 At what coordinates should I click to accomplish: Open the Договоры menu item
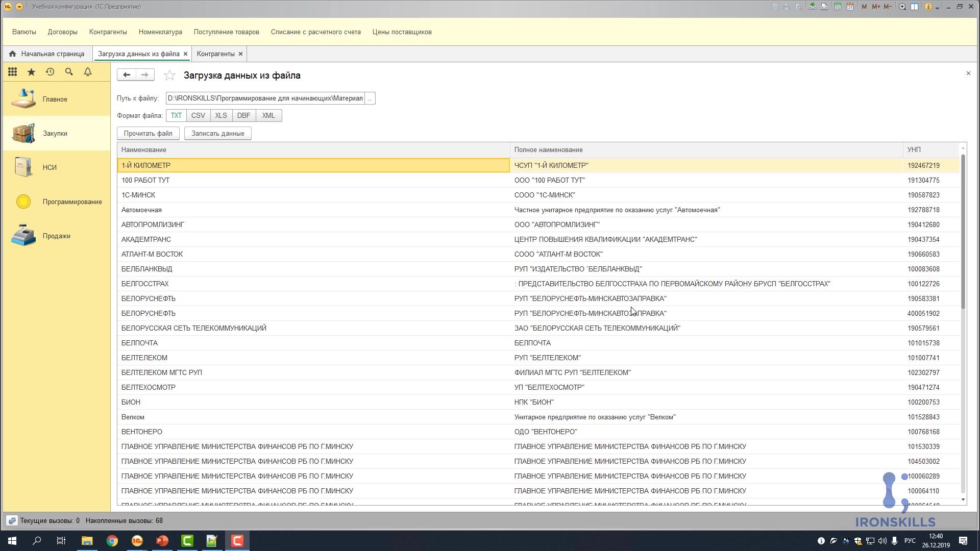click(63, 32)
